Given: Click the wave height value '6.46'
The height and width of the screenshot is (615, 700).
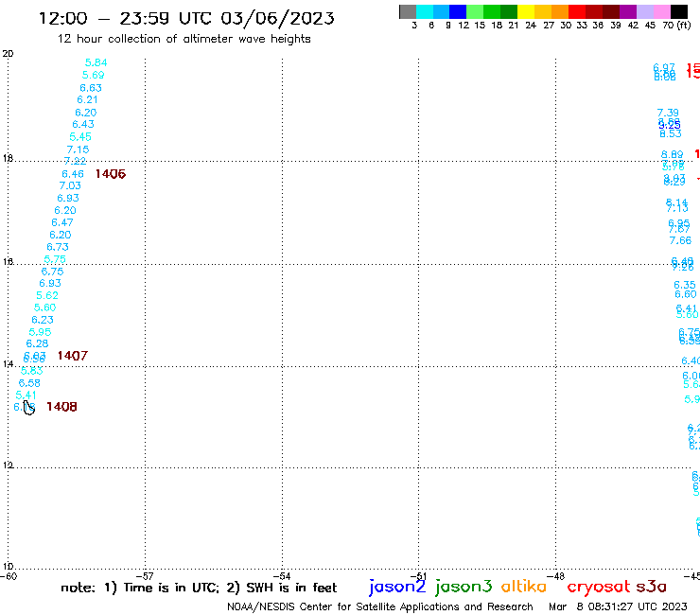Looking at the screenshot, I should coord(73,174).
